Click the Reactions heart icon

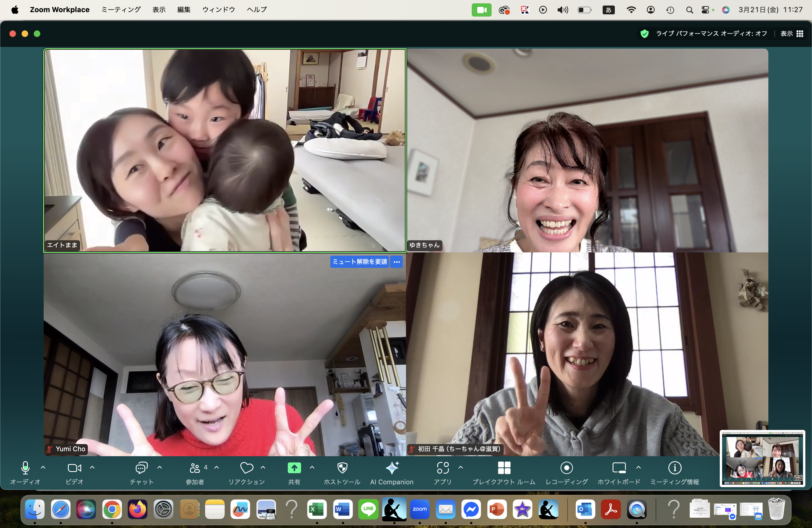[x=247, y=468]
